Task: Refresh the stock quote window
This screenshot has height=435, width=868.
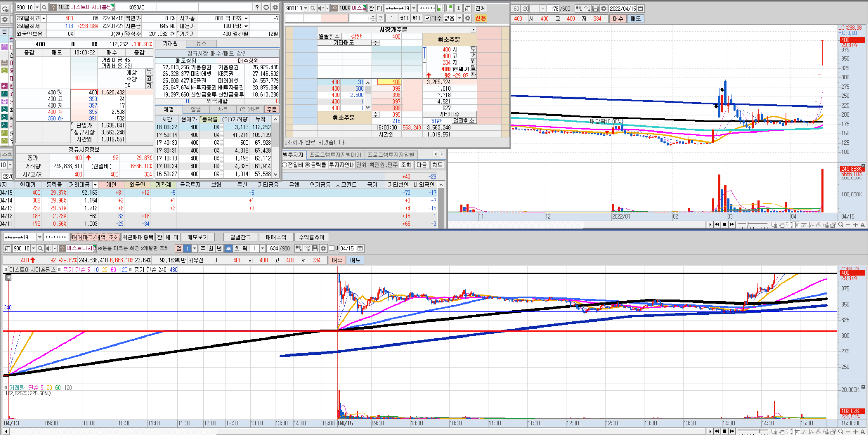Action: (266, 7)
